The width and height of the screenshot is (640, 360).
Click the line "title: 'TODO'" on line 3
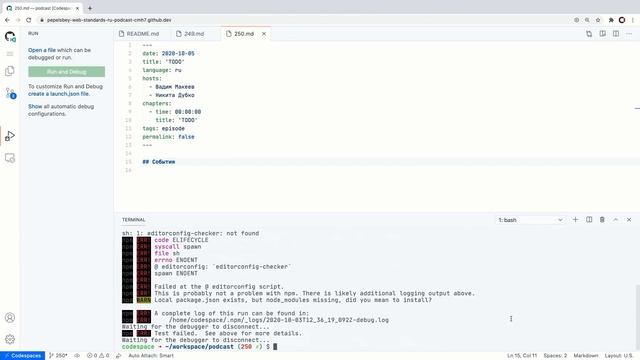(163, 62)
